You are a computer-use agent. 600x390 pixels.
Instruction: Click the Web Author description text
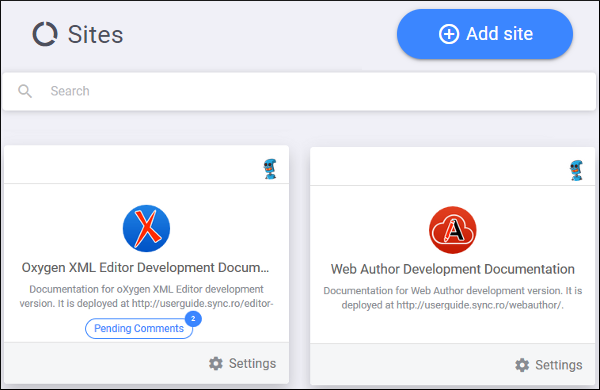[x=453, y=298]
